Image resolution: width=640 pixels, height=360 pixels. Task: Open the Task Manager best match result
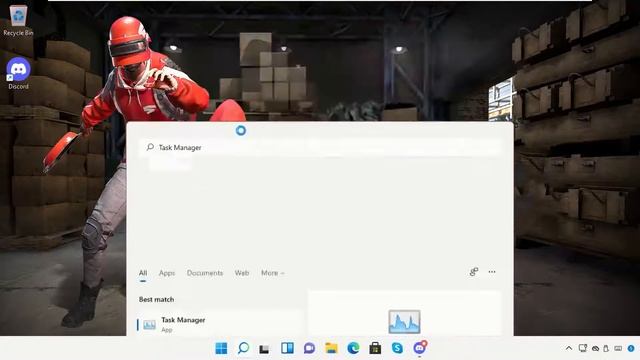pos(220,324)
